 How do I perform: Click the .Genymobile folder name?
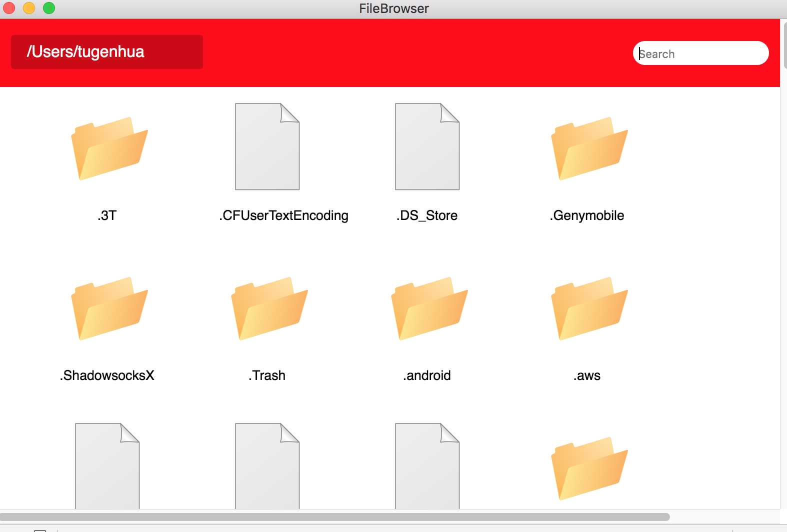587,215
